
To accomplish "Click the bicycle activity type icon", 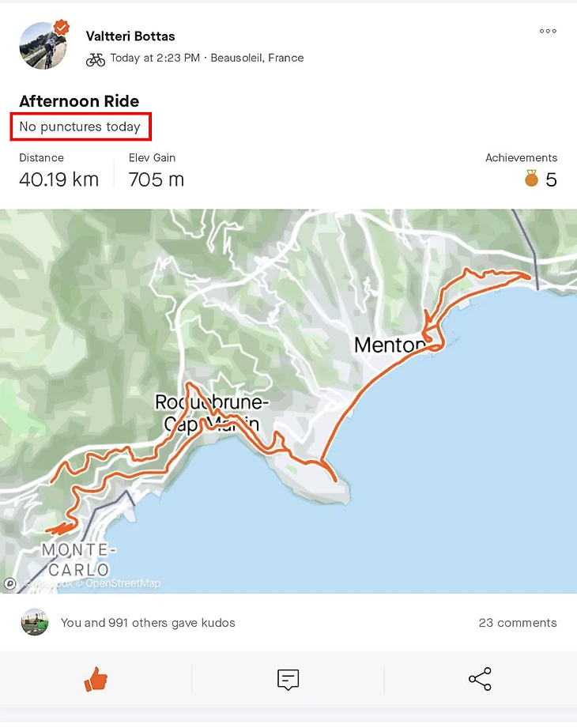I will tap(96, 58).
